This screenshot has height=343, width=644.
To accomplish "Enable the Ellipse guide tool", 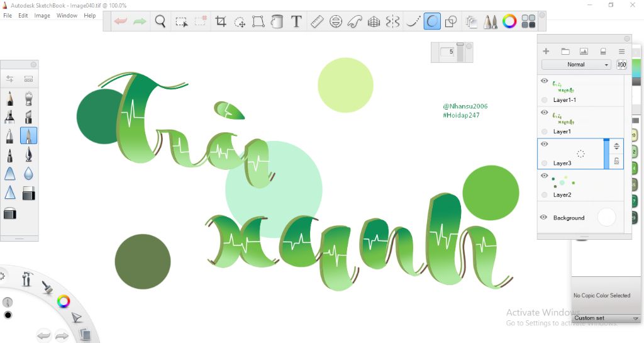I will (x=336, y=21).
